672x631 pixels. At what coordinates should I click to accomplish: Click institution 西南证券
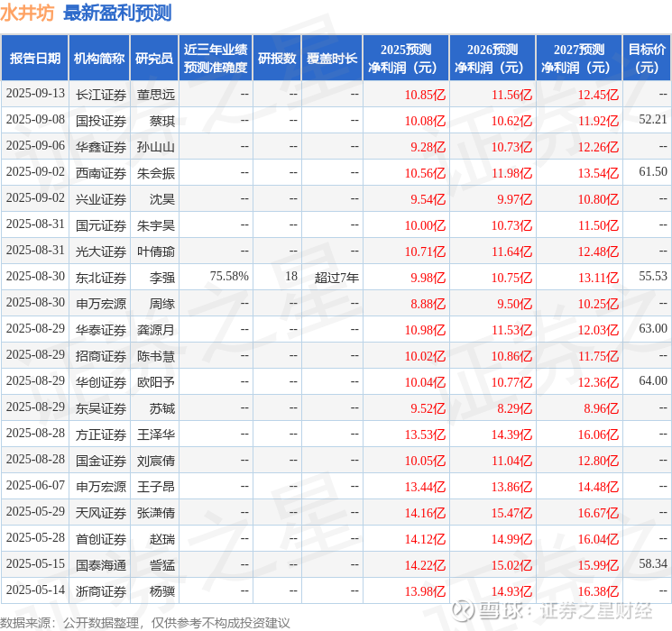point(101,173)
